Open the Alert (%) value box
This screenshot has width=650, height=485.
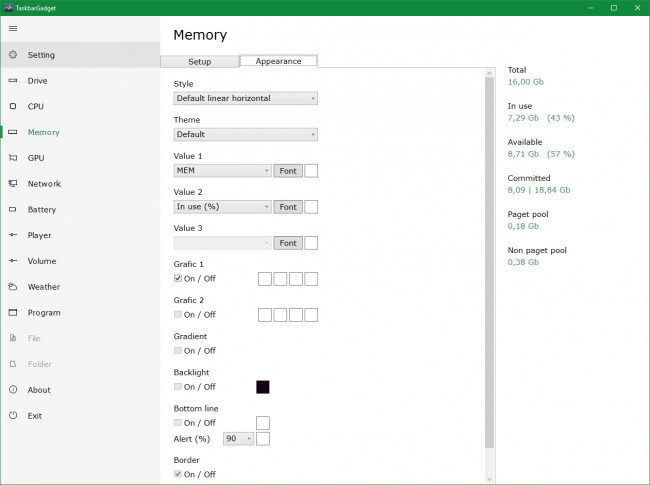[x=238, y=439]
